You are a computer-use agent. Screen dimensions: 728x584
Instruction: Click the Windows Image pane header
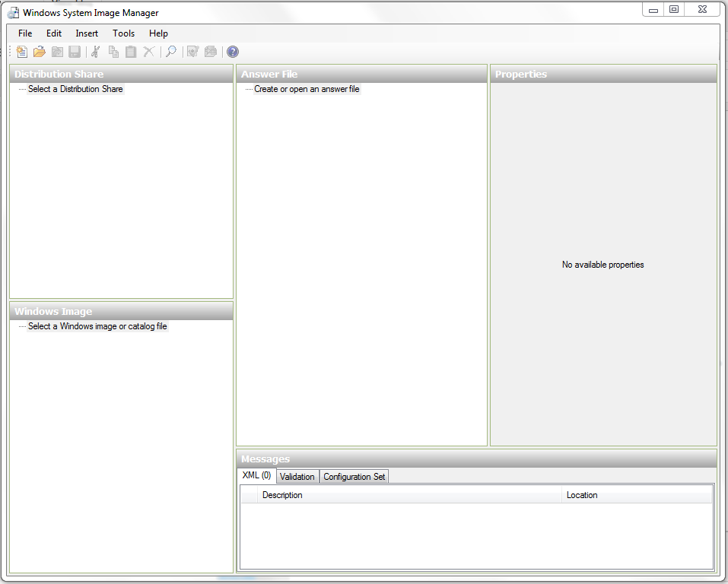(121, 312)
